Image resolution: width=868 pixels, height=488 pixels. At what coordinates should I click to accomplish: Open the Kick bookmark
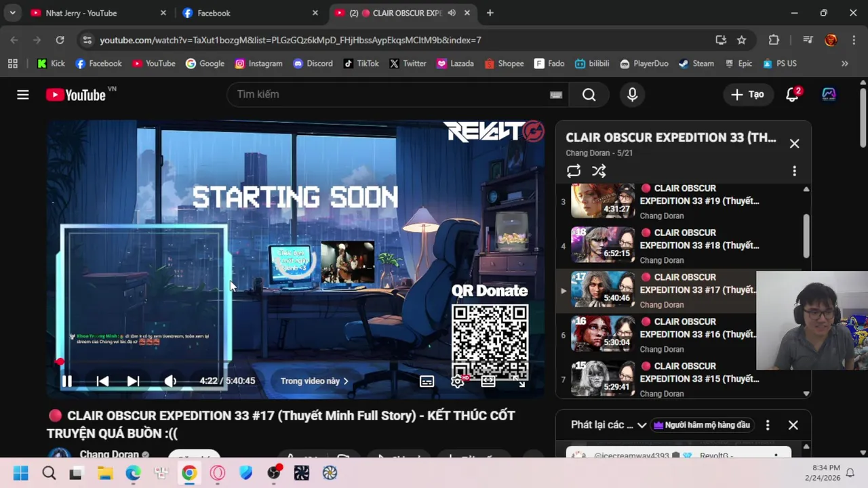pos(51,64)
